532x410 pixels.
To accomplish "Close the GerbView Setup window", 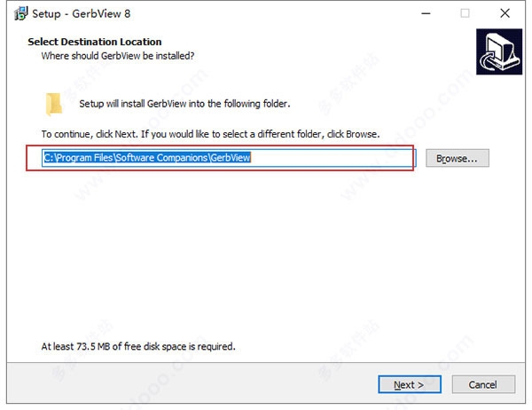I will pos(505,13).
